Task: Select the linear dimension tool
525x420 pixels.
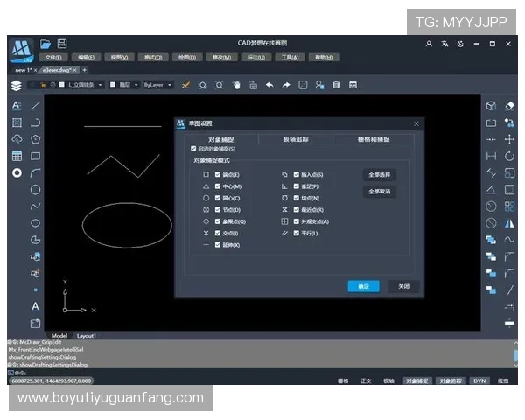Action: tap(491, 156)
